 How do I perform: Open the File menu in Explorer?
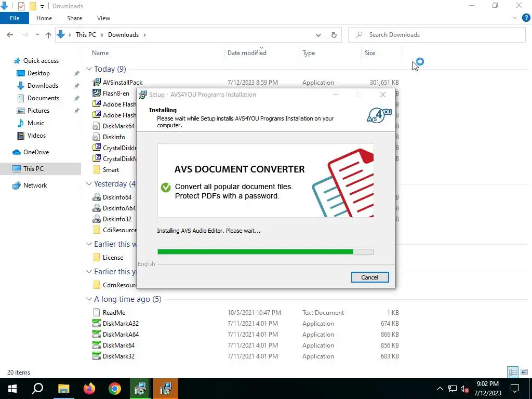[14, 18]
